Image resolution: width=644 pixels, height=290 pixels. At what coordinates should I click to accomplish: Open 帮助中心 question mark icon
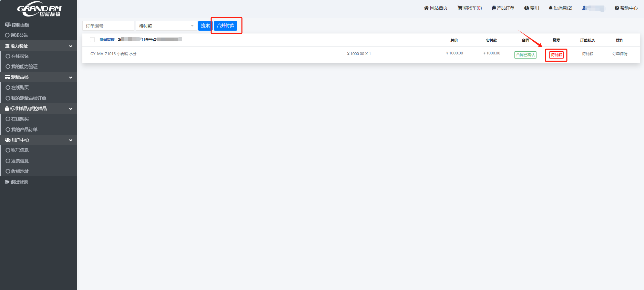click(x=617, y=8)
